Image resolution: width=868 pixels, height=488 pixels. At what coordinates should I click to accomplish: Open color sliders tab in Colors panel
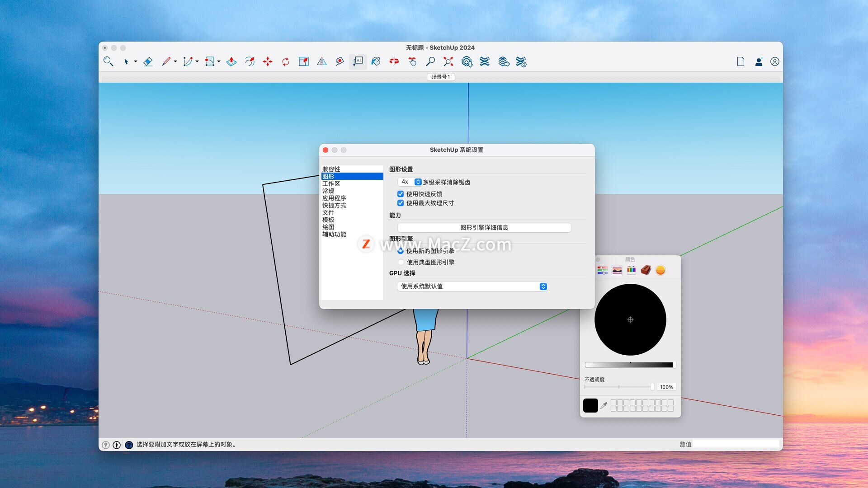pos(603,270)
